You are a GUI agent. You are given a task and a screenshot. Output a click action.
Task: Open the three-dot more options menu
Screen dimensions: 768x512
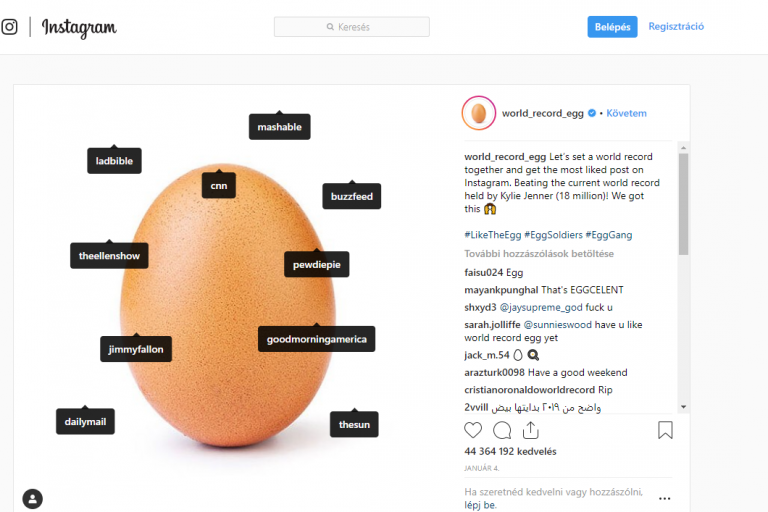click(x=664, y=498)
